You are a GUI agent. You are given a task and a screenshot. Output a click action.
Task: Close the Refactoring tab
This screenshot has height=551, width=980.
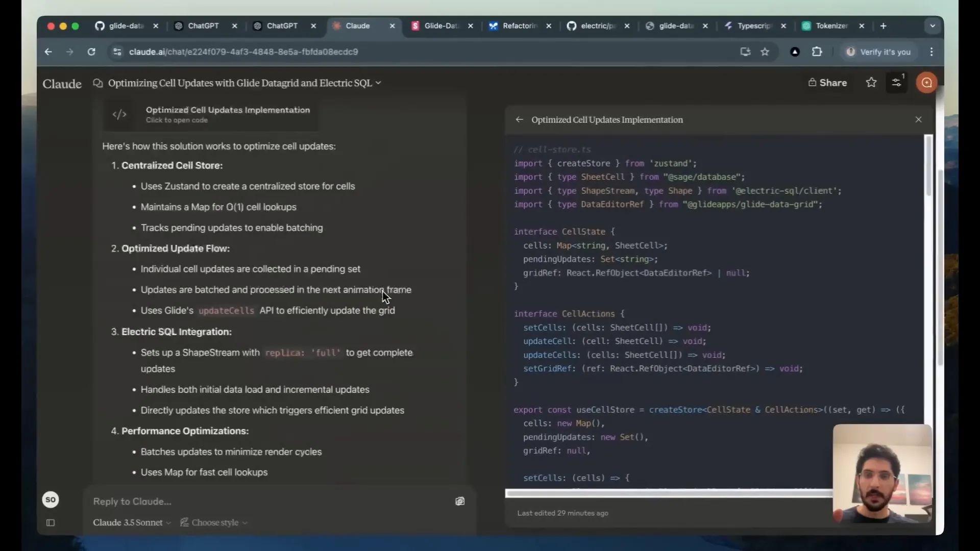point(549,26)
